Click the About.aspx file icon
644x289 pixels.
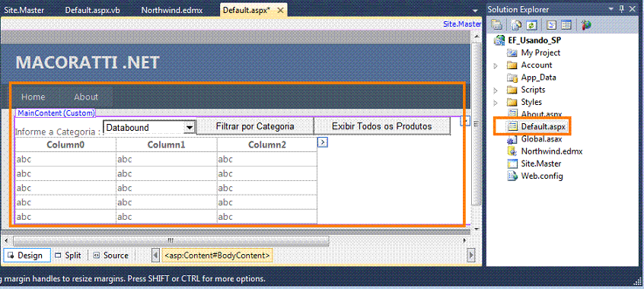coord(512,114)
